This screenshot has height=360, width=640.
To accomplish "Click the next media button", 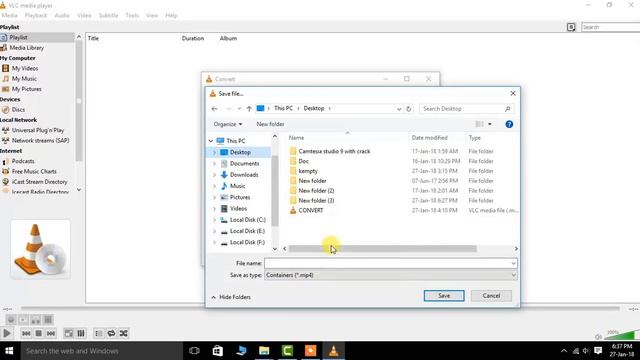I will 51,333.
